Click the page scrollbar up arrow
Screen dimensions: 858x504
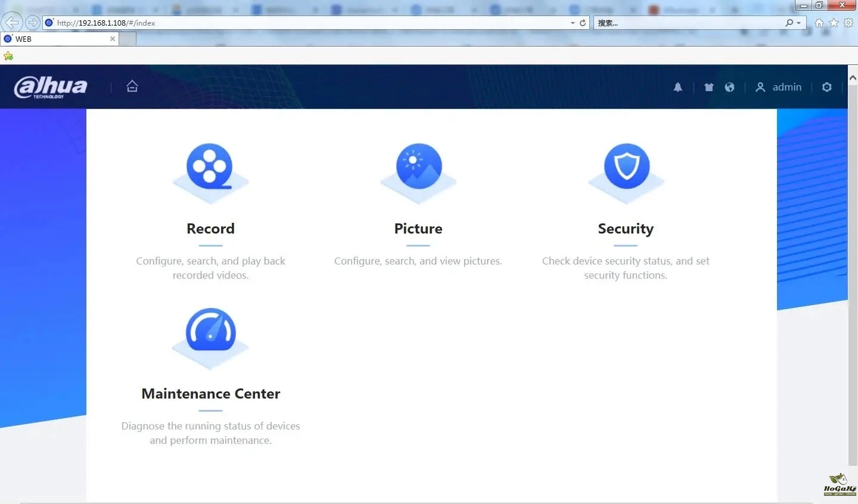853,78
